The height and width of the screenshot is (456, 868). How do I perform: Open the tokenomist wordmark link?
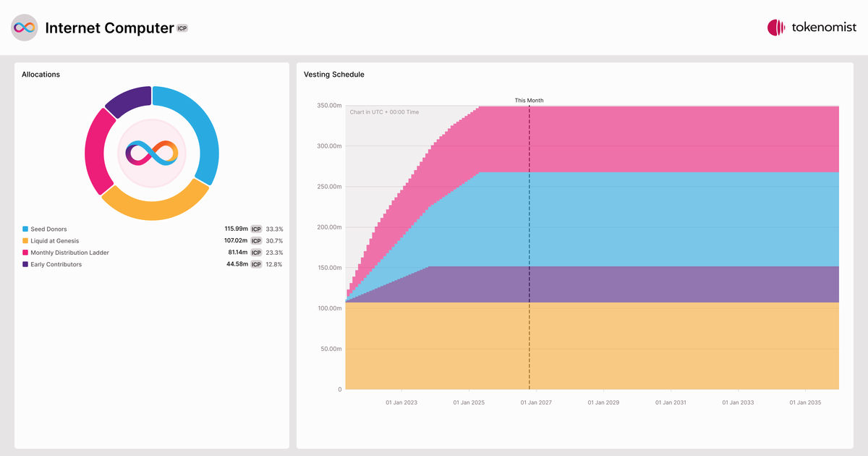click(824, 28)
